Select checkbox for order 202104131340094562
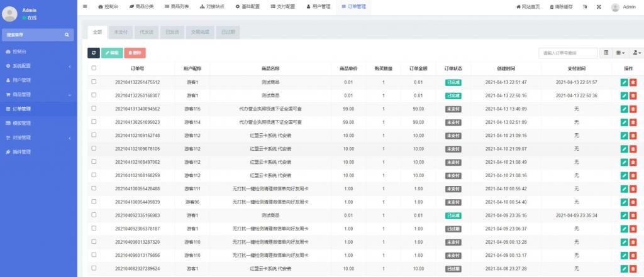644x277 pixels. click(x=94, y=108)
